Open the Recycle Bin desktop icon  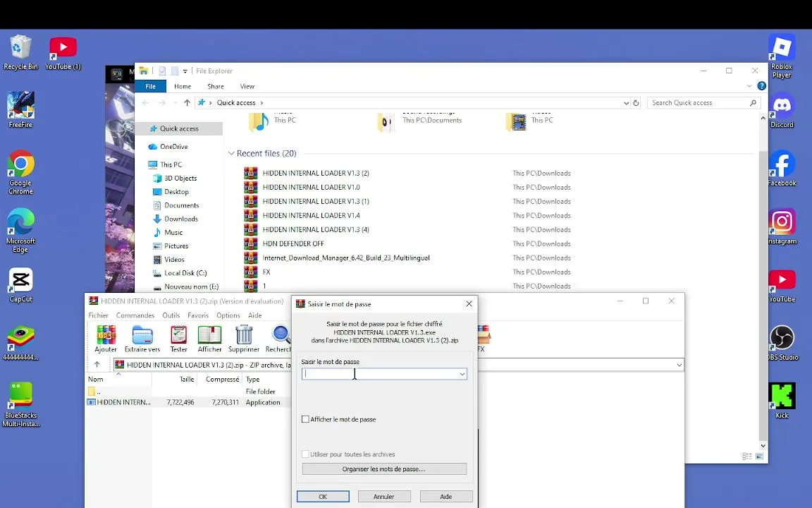point(20,52)
